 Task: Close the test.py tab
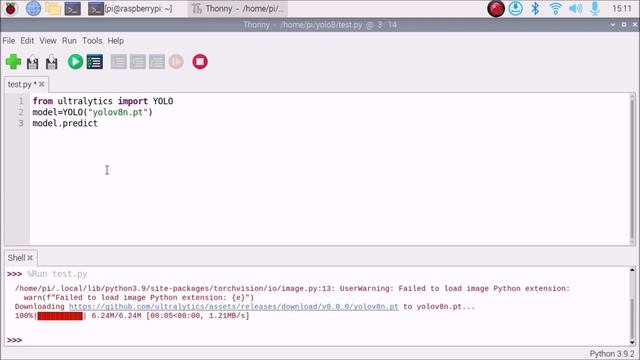(42, 84)
